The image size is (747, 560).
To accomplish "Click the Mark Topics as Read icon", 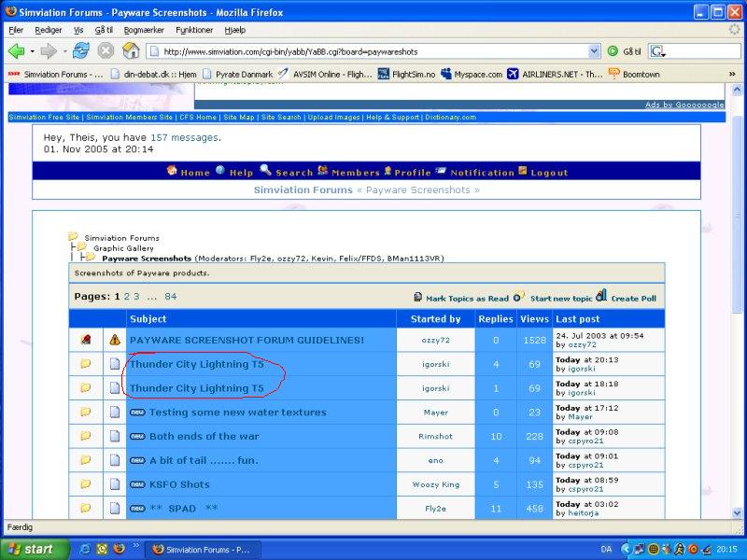I will point(416,297).
